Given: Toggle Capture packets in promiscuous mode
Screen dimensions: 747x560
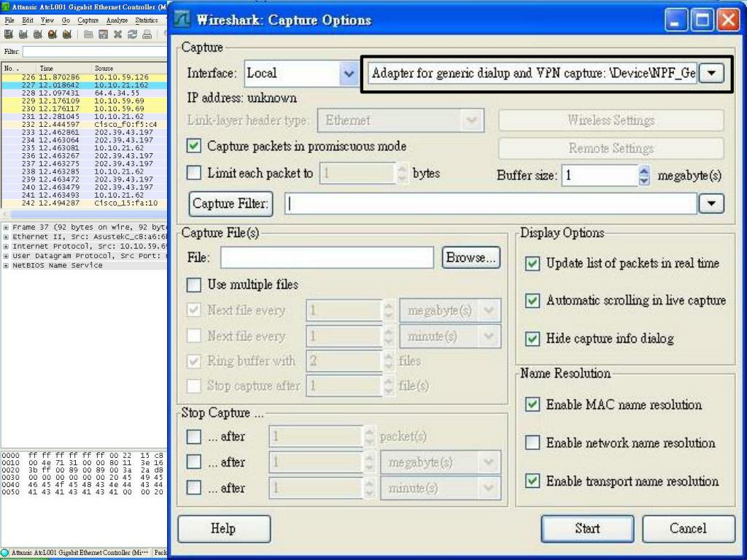Looking at the screenshot, I should pos(194,146).
